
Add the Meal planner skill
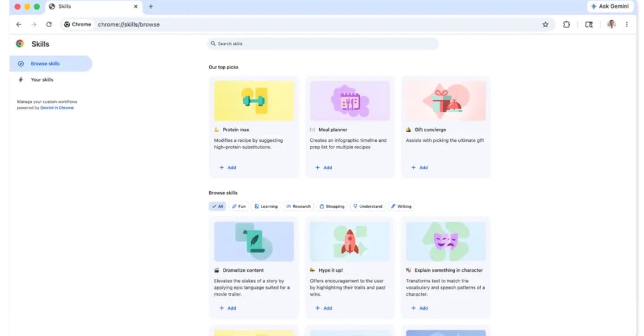tap(323, 168)
